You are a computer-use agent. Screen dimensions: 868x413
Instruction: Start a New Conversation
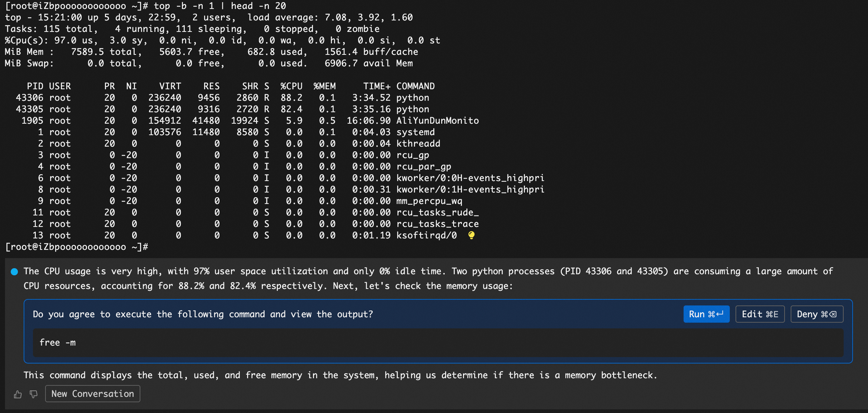92,394
